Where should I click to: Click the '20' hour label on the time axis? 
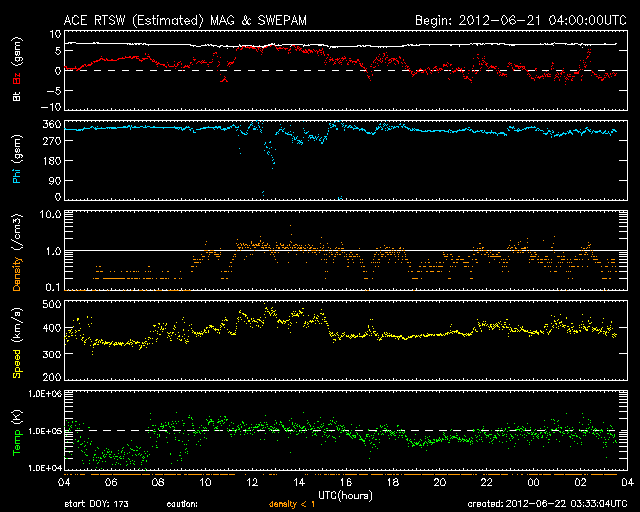(x=440, y=482)
